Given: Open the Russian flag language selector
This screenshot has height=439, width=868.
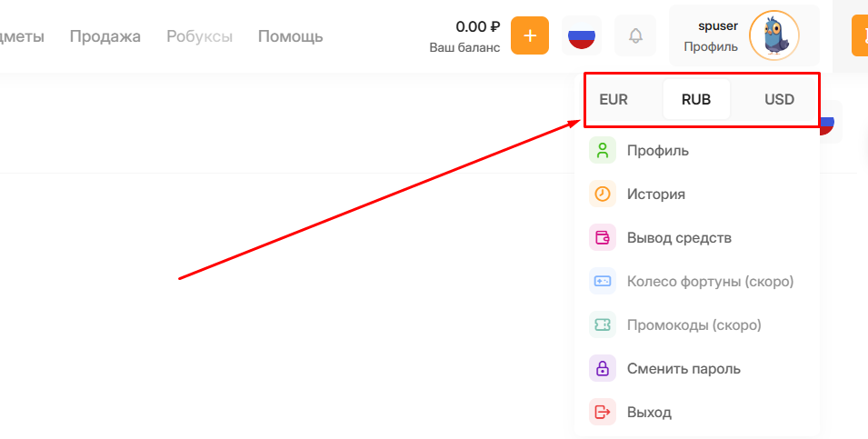Looking at the screenshot, I should click(x=582, y=36).
